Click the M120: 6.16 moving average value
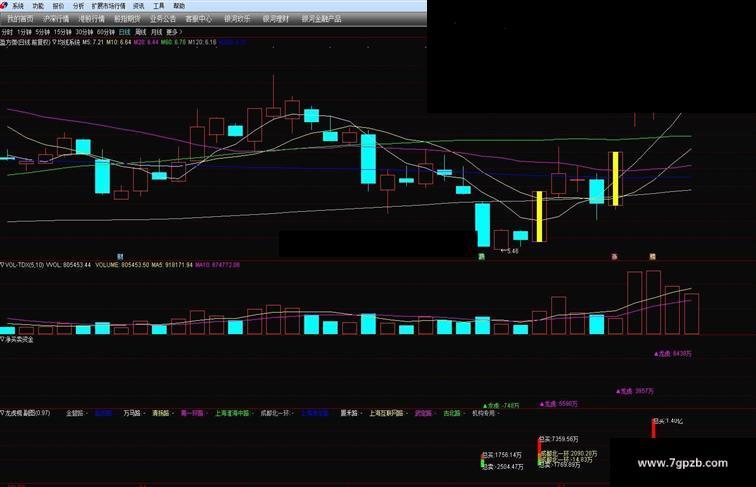Screen dimensions: 756x487 coord(202,42)
